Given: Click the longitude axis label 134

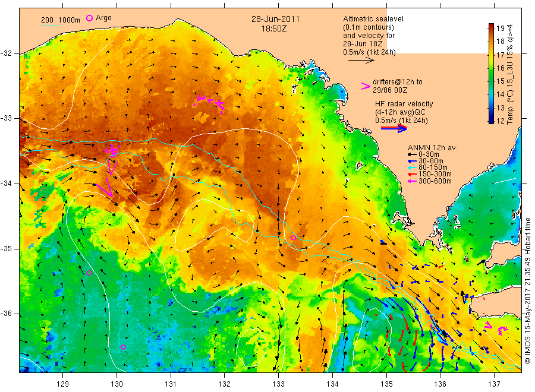Looking at the screenshot, I should tap(332, 384).
